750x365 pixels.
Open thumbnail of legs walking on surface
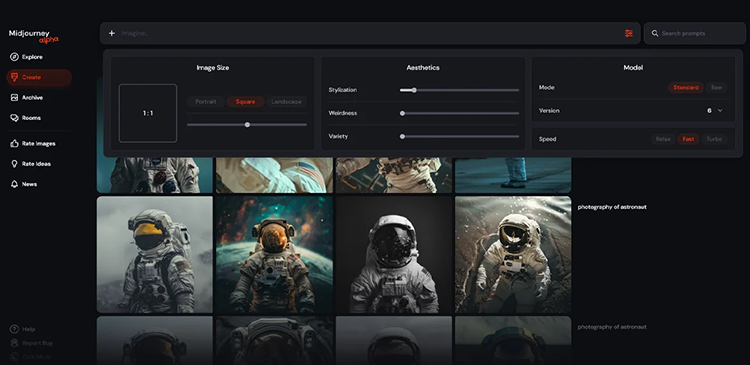pos(513,175)
